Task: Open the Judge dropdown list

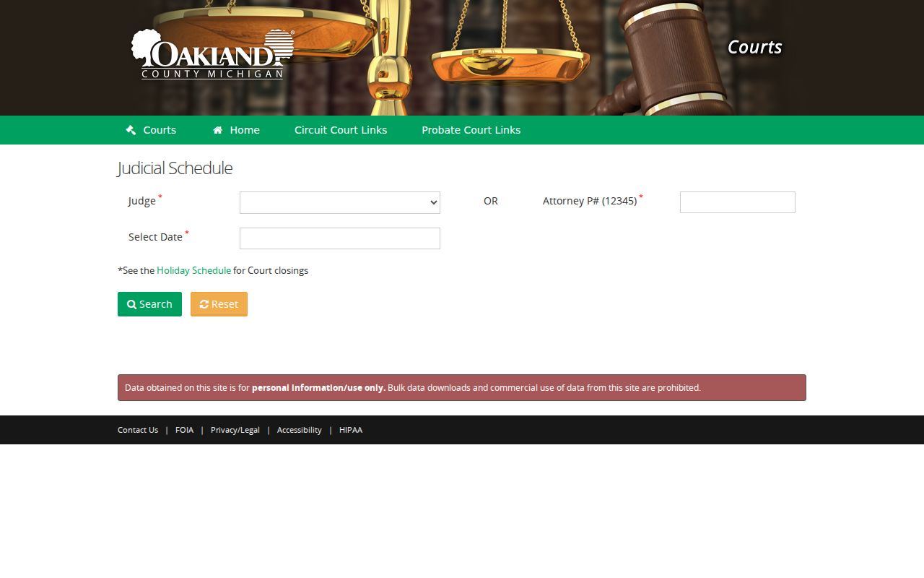Action: (x=340, y=202)
